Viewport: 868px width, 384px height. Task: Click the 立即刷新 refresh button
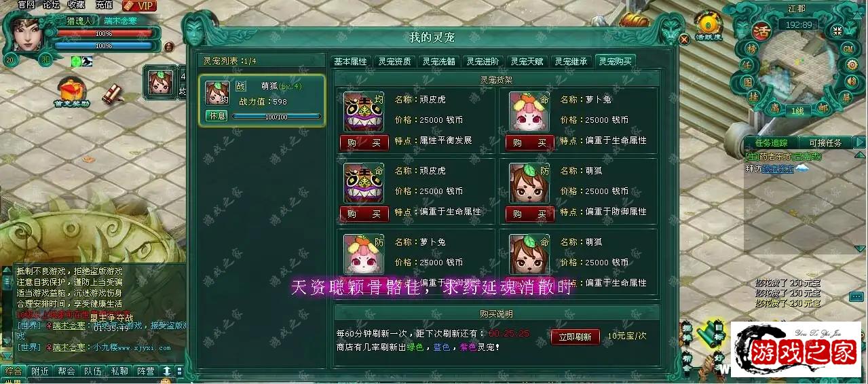pos(575,337)
